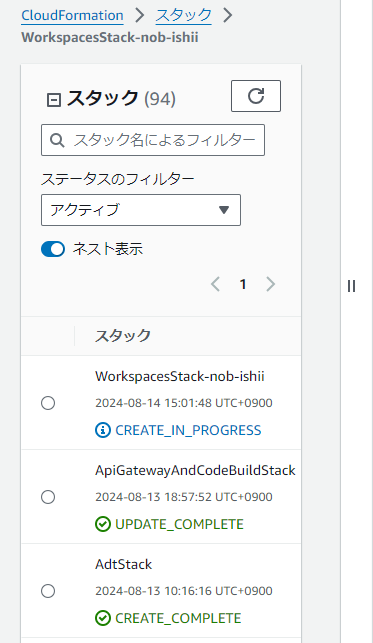Click the panel resize handle bars
This screenshot has height=643, width=373.
pos(351,286)
